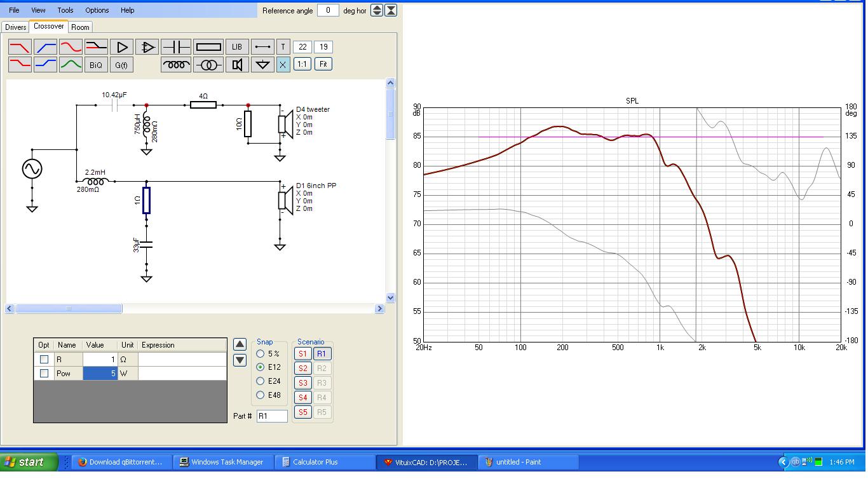
Task: Open the View menu
Action: 38,10
